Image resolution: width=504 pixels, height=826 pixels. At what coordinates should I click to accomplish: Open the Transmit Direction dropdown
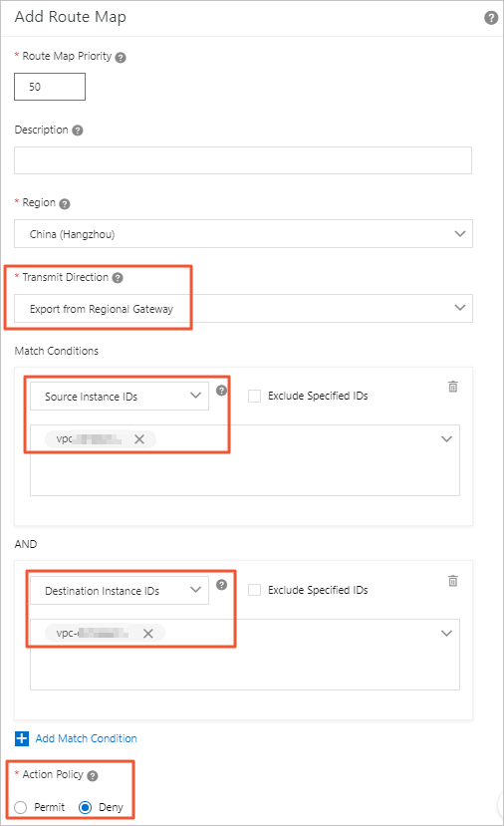point(243,309)
